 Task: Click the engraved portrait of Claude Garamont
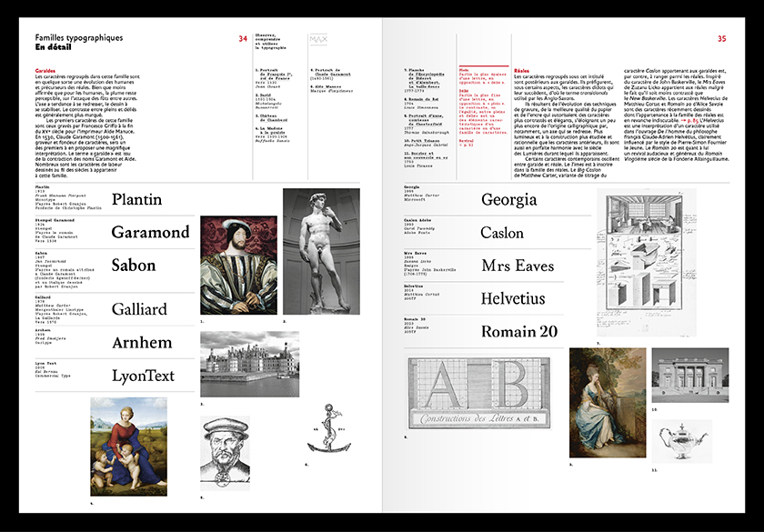(x=225, y=453)
